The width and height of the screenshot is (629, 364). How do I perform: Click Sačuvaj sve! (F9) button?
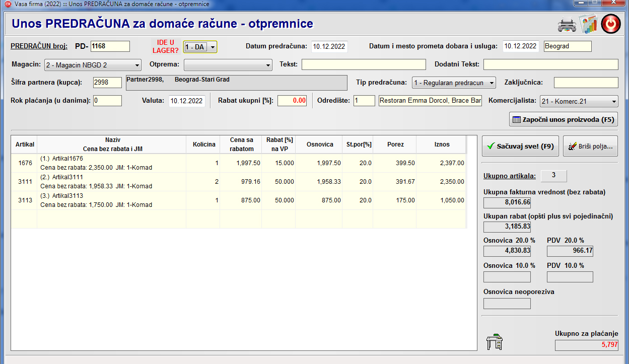tap(520, 147)
